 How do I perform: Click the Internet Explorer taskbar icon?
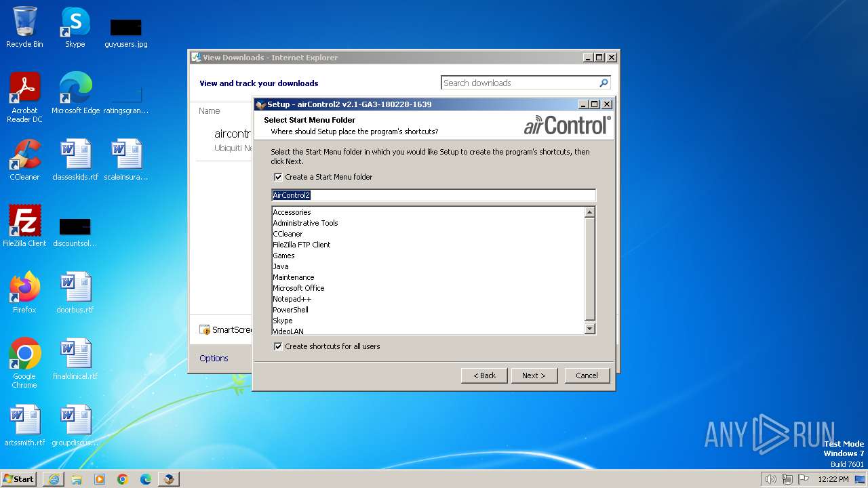click(54, 479)
